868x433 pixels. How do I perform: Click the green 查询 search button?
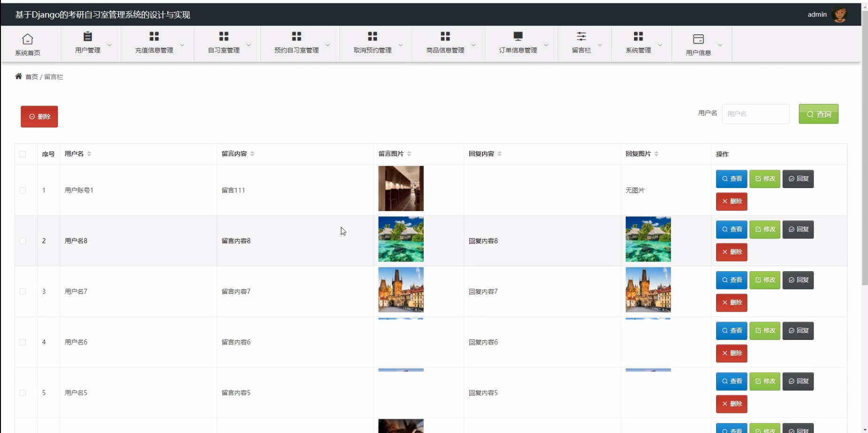(x=818, y=114)
